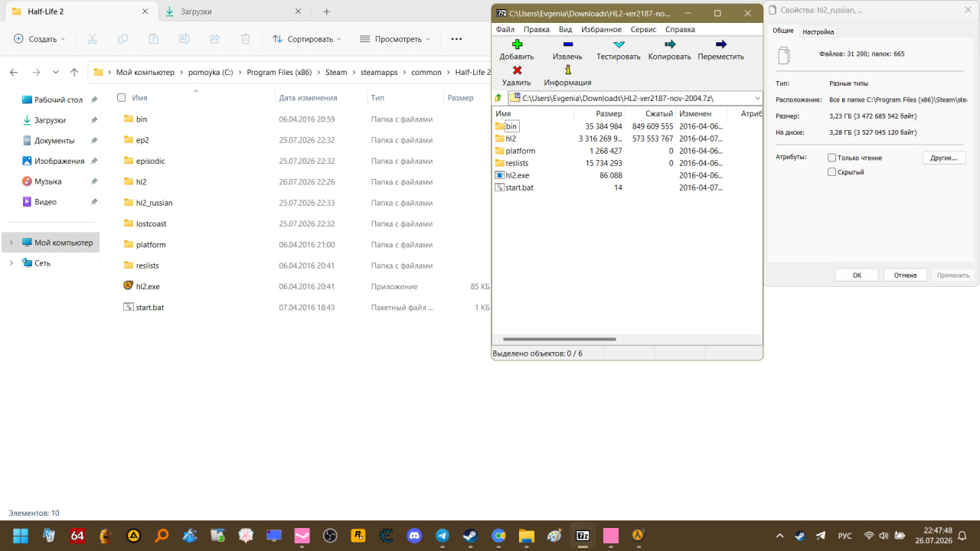
Task: Click the rename icon in Explorer toolbar
Action: [185, 39]
